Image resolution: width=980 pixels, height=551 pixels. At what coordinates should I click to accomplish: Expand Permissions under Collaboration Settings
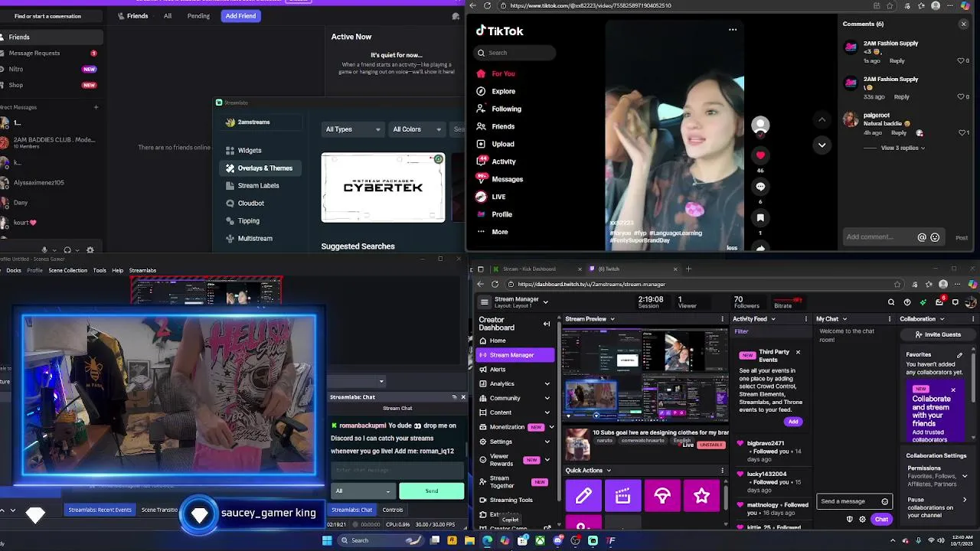tap(964, 476)
